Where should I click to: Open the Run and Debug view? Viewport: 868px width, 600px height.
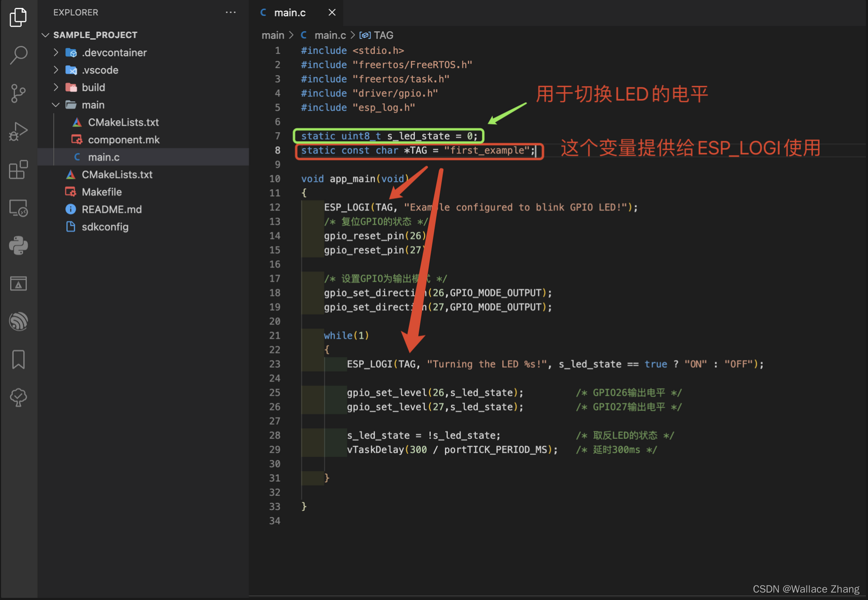click(19, 131)
